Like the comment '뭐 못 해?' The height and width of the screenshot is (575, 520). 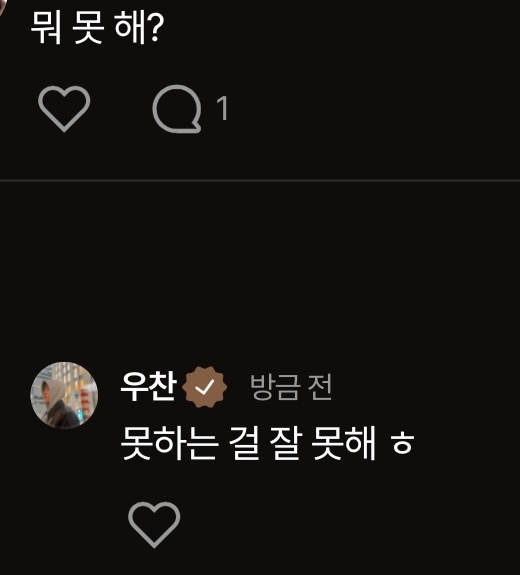pyautogui.click(x=64, y=109)
